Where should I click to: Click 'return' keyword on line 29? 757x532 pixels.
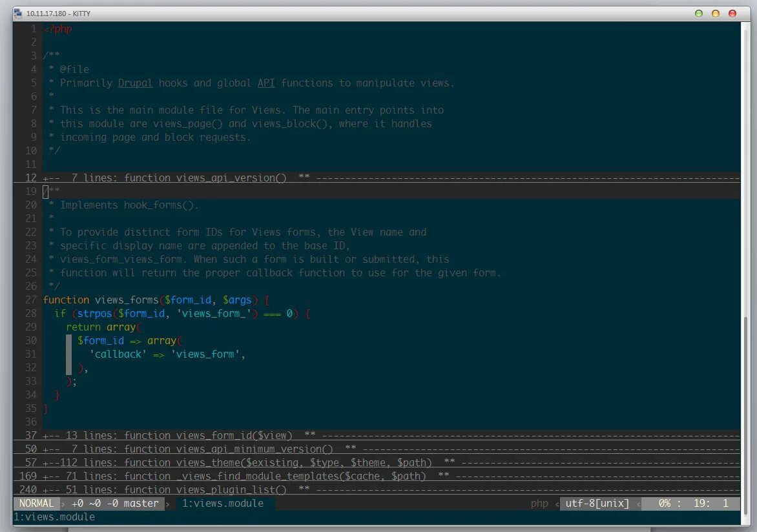point(83,327)
